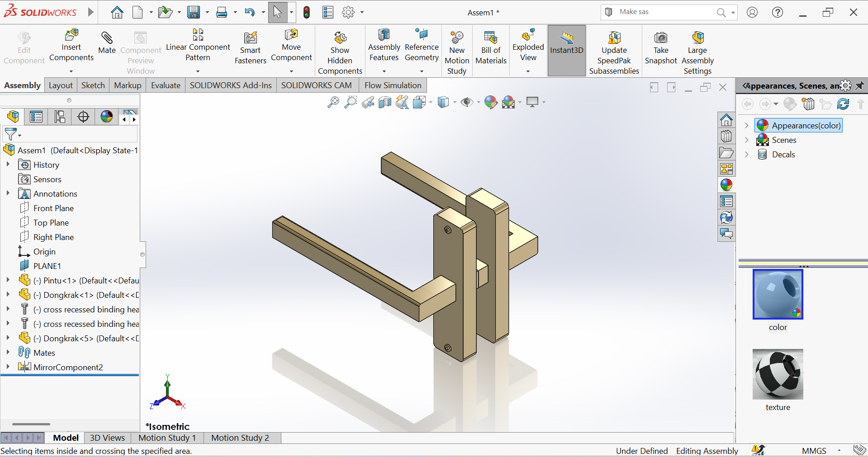Open the DisplayManager color ball tab
Viewport: 868px width, 457px height.
pos(107,117)
